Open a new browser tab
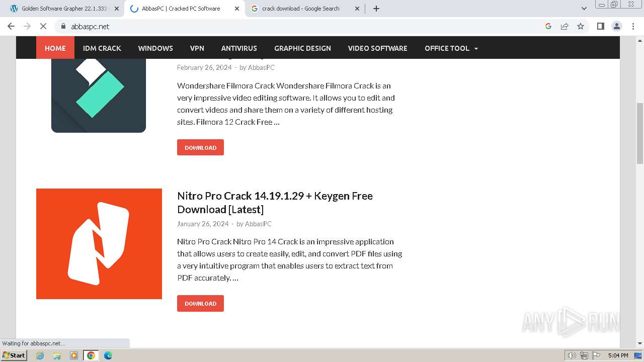This screenshot has width=644, height=362. [x=376, y=9]
